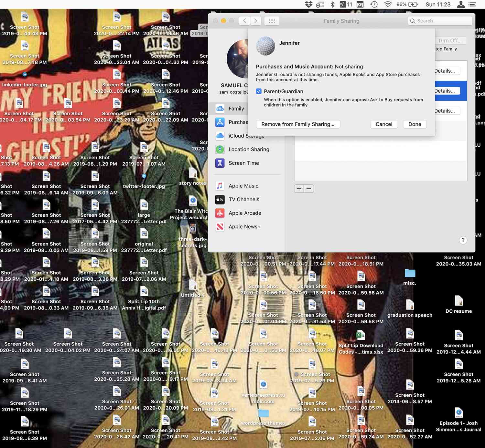This screenshot has height=448, width=485.
Task: Go forward with the right chevron
Action: coord(256,21)
